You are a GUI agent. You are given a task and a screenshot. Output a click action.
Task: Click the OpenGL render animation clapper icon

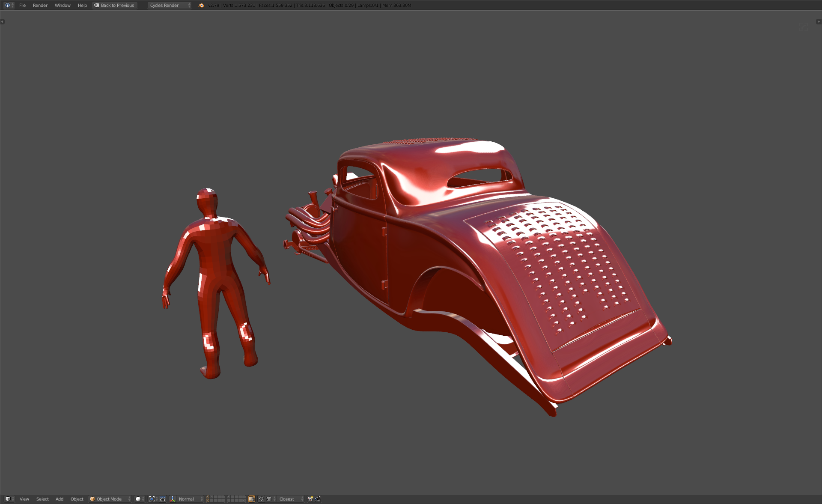coord(318,499)
